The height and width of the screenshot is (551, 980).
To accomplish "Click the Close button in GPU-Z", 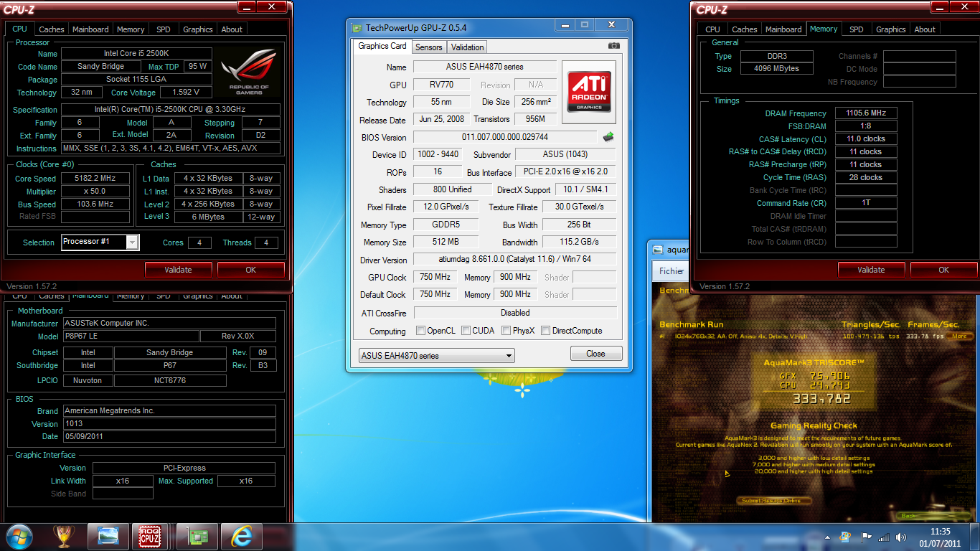I will [x=595, y=354].
